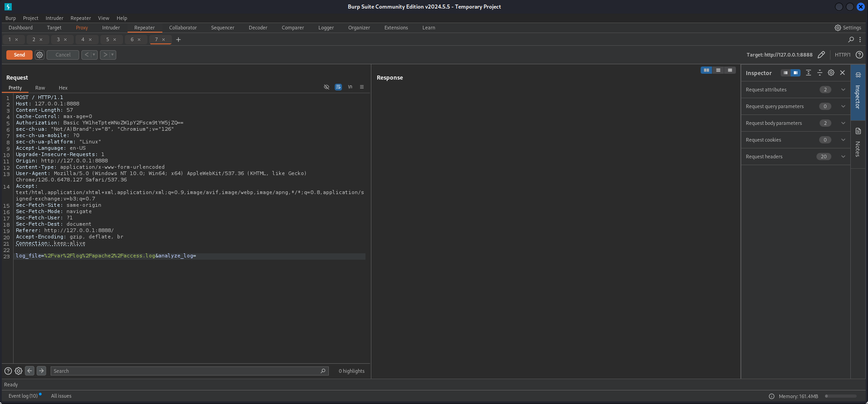Click the search magnifier in Repeater tab bar
Screen dimensions: 868x404
point(851,40)
